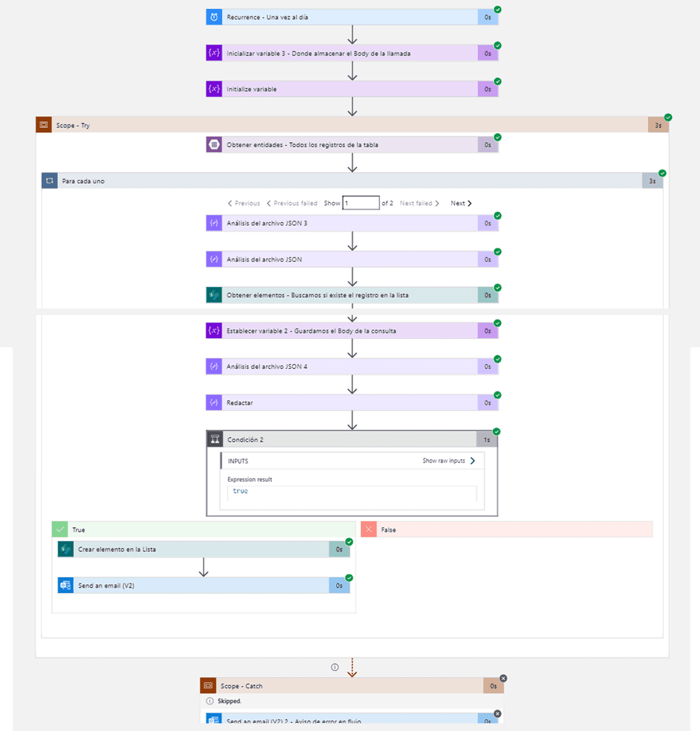700x731 pixels.
Task: Click the Scope - Try scope icon
Action: point(44,125)
